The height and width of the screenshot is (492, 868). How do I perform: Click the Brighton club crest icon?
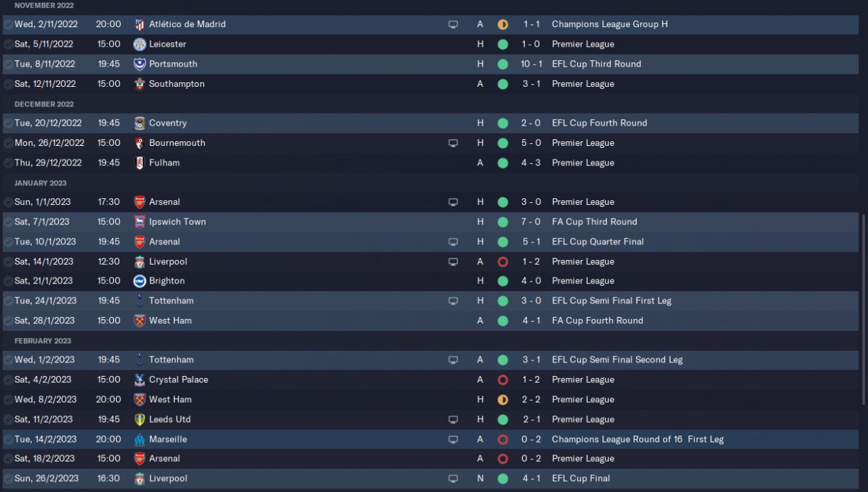(x=140, y=281)
